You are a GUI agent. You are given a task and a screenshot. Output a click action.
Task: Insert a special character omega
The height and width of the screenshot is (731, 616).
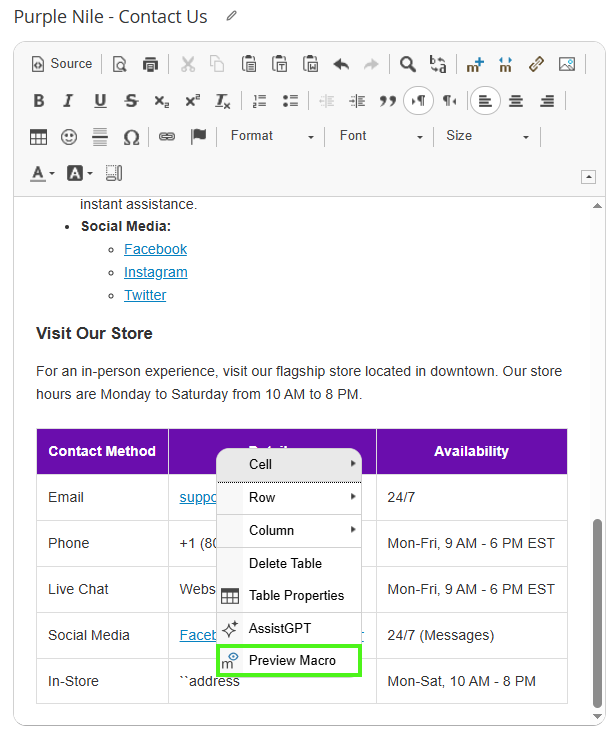click(x=131, y=137)
